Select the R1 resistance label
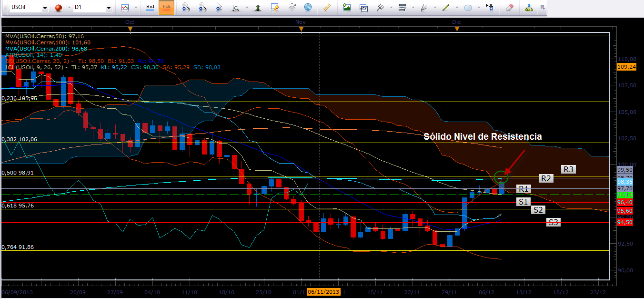The width and height of the screenshot is (644, 299). click(523, 189)
